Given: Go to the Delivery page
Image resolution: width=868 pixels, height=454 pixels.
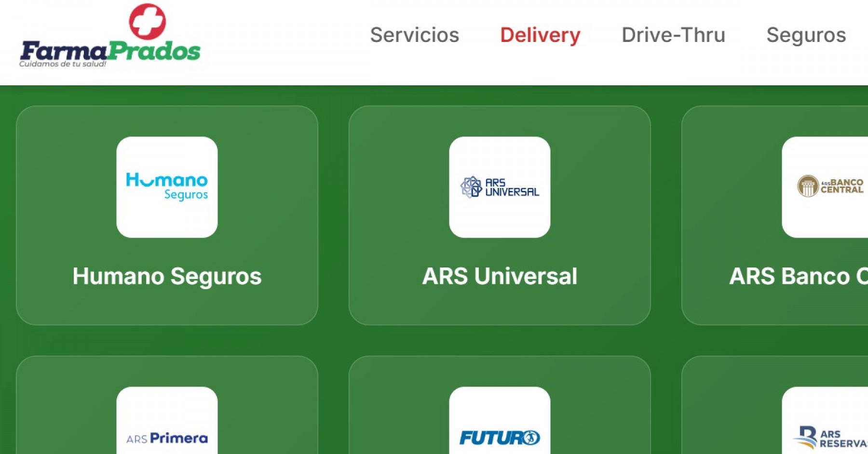Looking at the screenshot, I should tap(540, 35).
